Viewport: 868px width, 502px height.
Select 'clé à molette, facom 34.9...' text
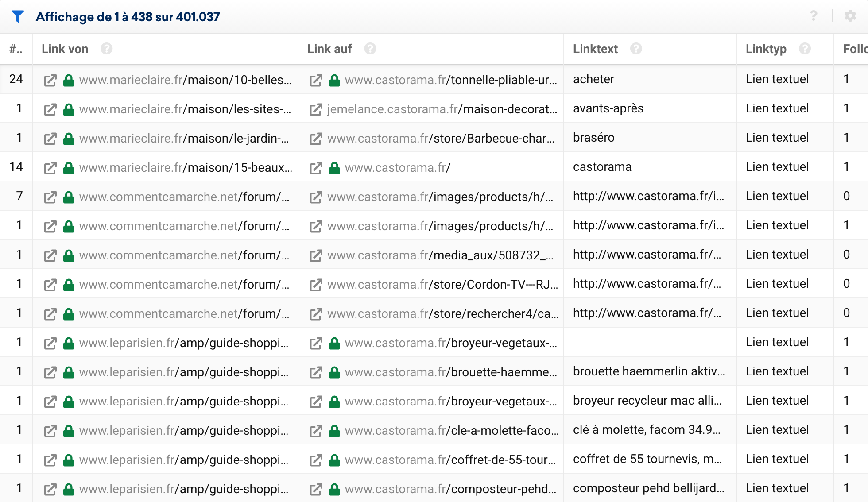[x=647, y=430]
